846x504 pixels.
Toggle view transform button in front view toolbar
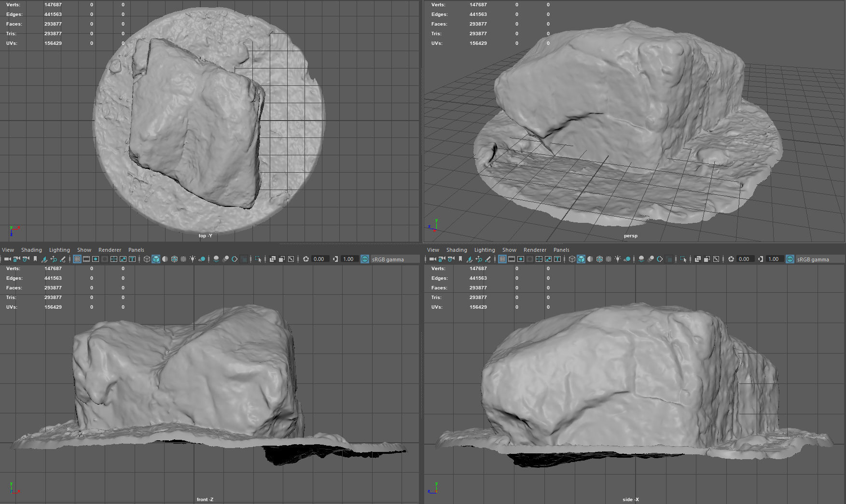point(364,259)
